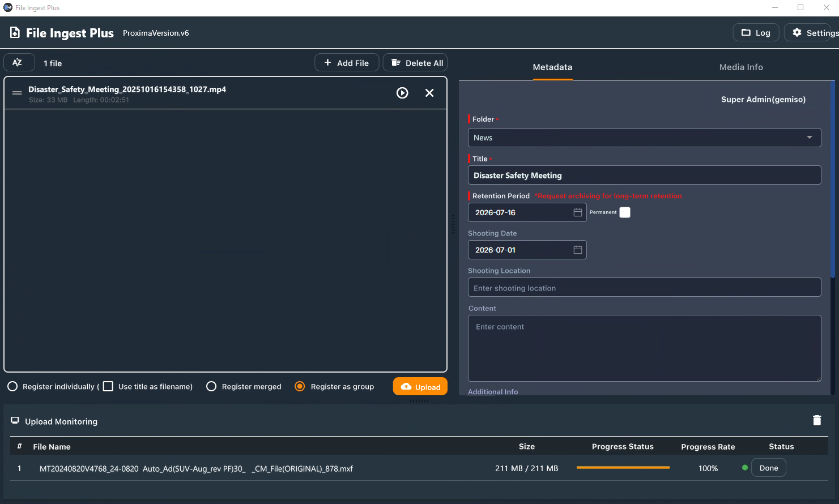Select Register individually option
The height and width of the screenshot is (504, 839).
[x=12, y=386]
